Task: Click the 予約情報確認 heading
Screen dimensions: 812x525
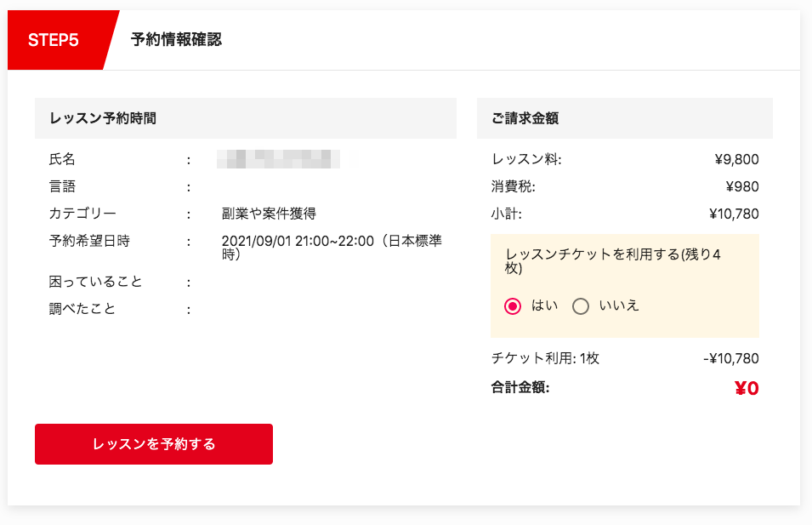Action: 176,40
